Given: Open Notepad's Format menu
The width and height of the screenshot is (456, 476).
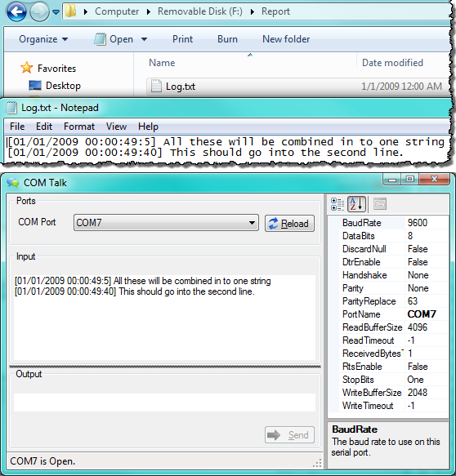Looking at the screenshot, I should (79, 127).
